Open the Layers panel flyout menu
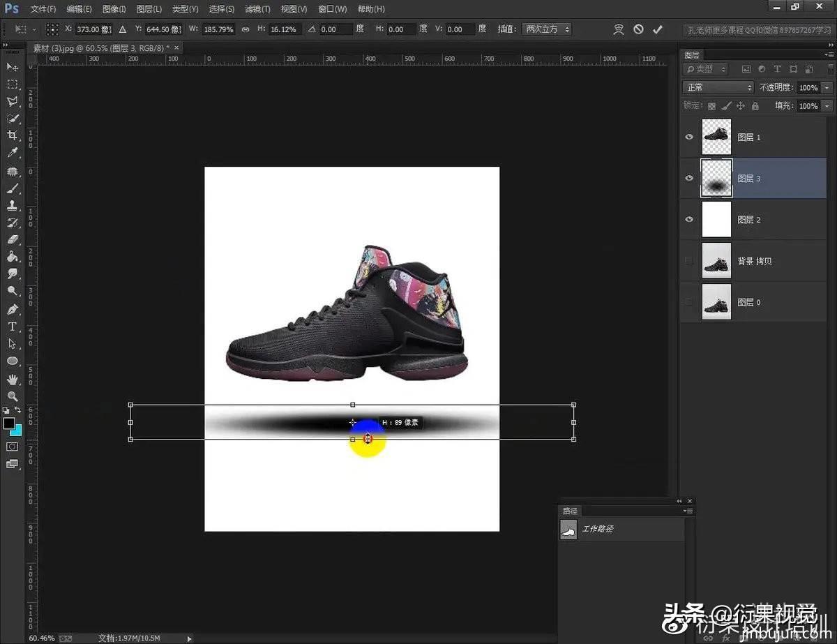Screen dimensions: 837x644 830,54
